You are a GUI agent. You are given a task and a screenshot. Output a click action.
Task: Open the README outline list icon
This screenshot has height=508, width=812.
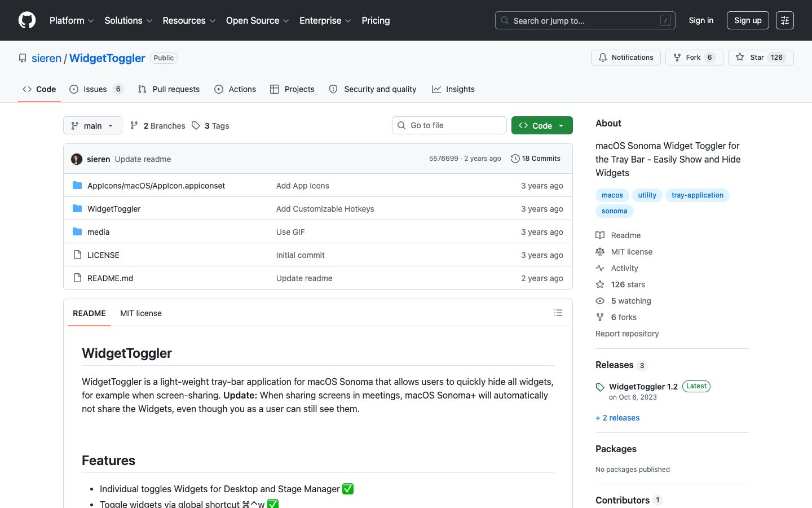pos(558,313)
